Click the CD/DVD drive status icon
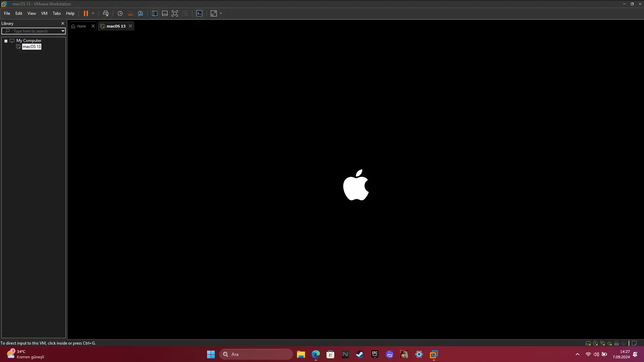Viewport: 644px width, 362px height. point(595,343)
